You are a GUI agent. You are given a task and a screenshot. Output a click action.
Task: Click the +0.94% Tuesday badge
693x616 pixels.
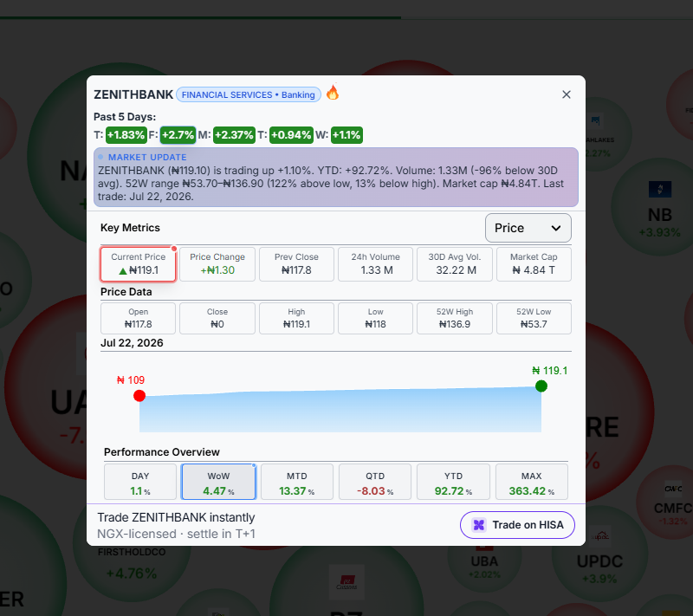[x=291, y=135]
